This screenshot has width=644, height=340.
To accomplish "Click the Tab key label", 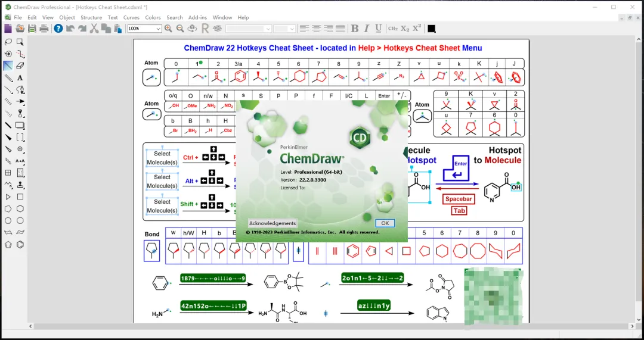I will tap(459, 211).
